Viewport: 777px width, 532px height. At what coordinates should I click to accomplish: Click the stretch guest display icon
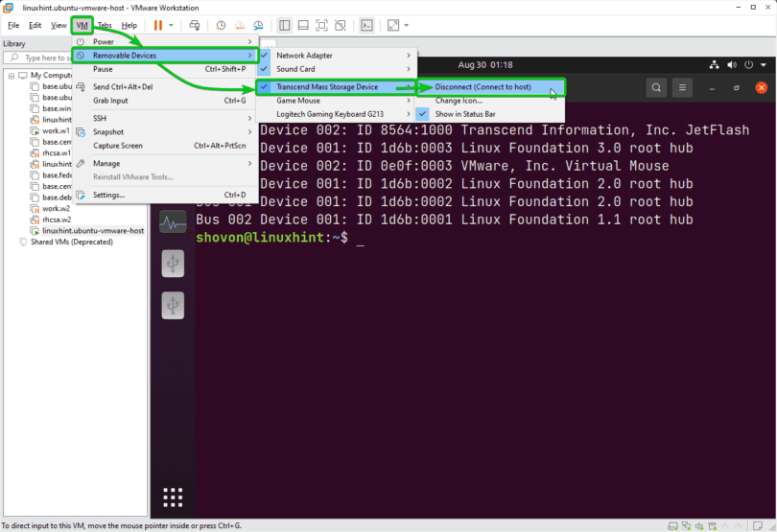coord(393,25)
